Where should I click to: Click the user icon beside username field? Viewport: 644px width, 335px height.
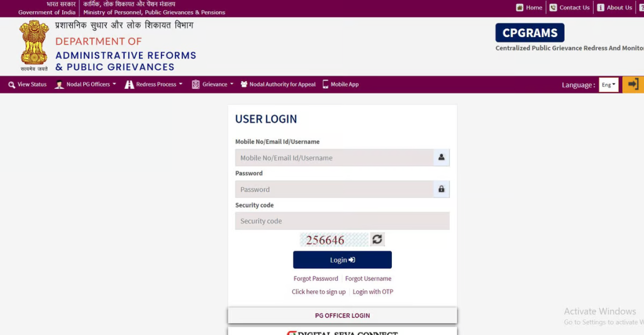pos(441,157)
